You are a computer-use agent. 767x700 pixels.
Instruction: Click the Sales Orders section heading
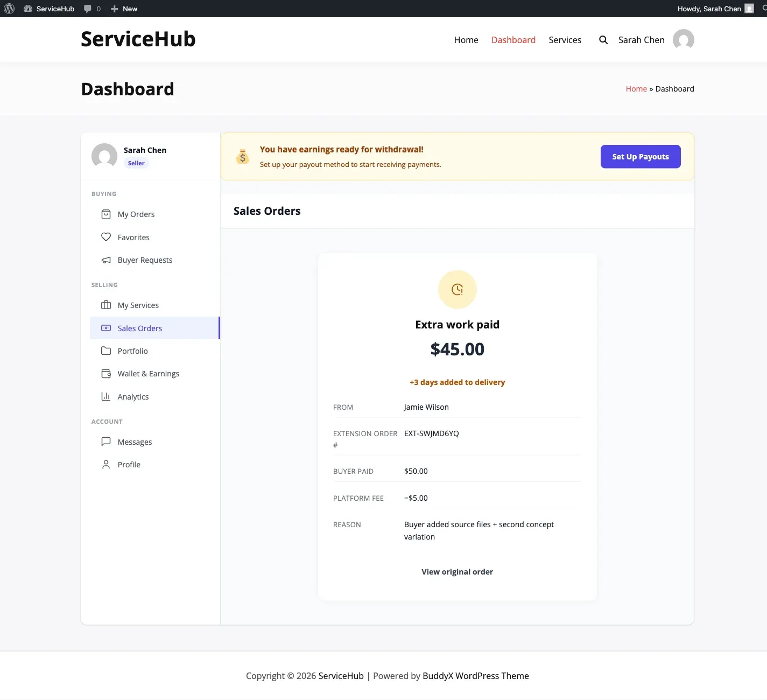(267, 211)
